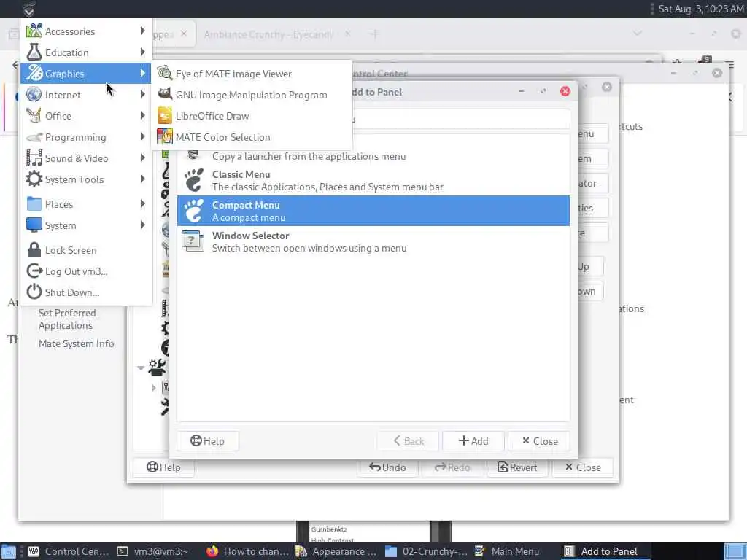Collapse the tree node in Main Menu window
Viewport: 747px width, 560px height.
141,367
